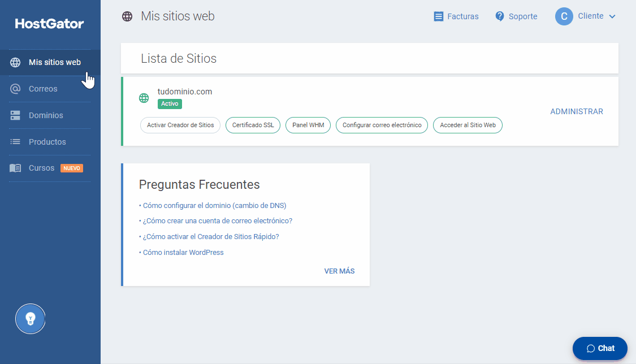Click the list icon for Productos
Viewport: 636px width, 364px height.
point(15,142)
